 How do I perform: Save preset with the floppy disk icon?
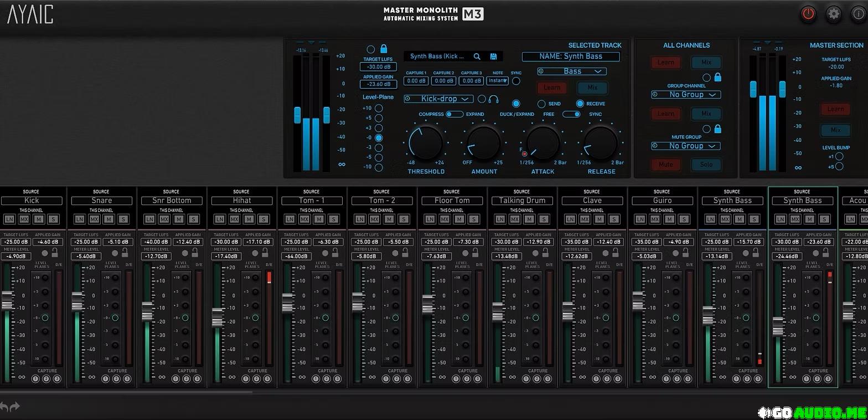click(493, 57)
